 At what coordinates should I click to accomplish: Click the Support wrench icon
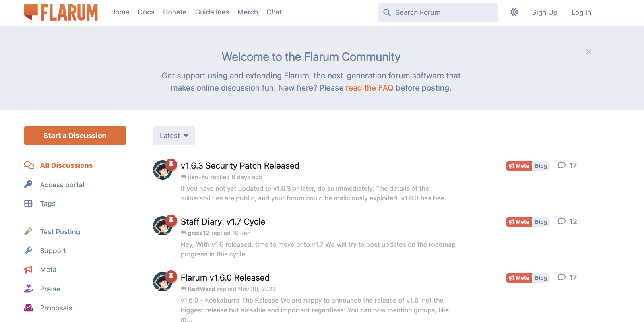pyautogui.click(x=28, y=251)
